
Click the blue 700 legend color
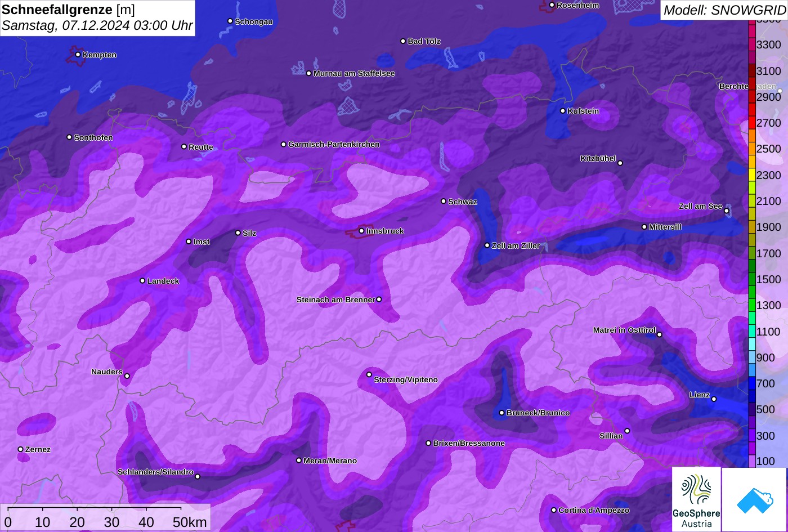point(752,383)
